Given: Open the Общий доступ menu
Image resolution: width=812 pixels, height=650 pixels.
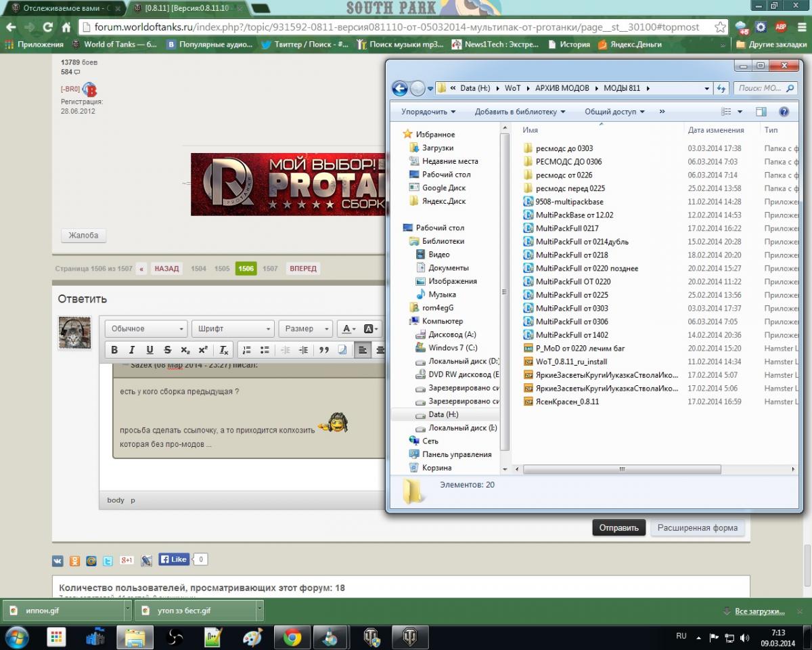Looking at the screenshot, I should tap(614, 112).
